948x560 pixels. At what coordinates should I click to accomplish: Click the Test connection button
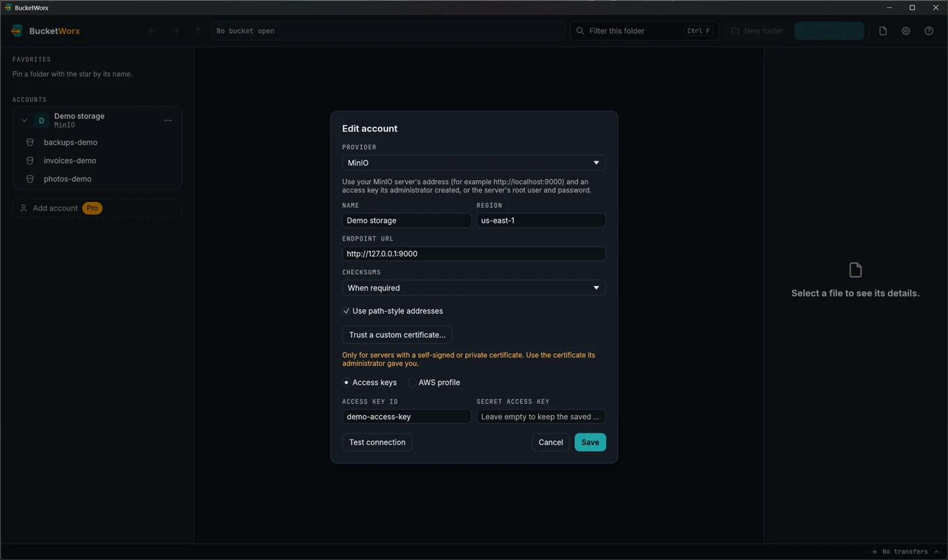point(377,442)
